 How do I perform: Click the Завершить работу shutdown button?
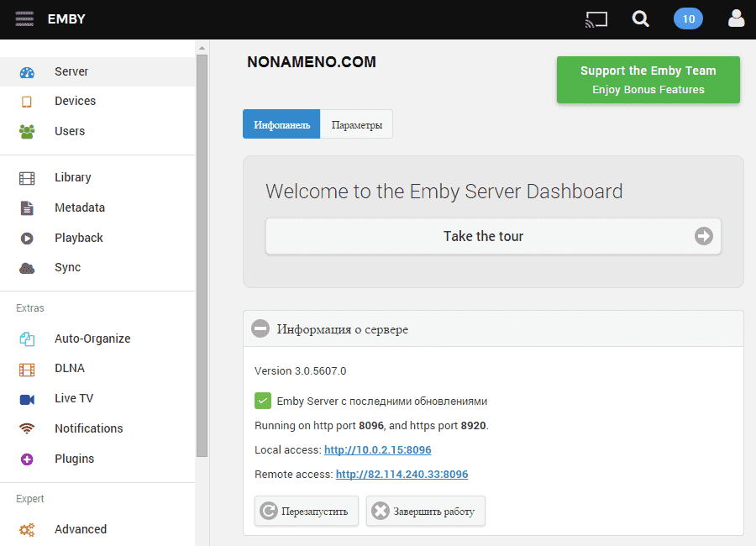tap(425, 511)
